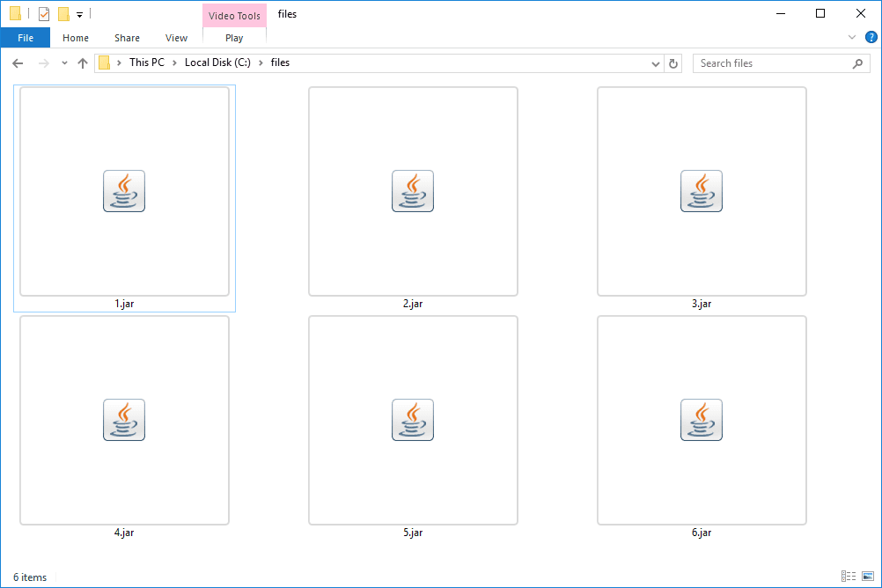Click the search magnifier icon

tap(858, 63)
